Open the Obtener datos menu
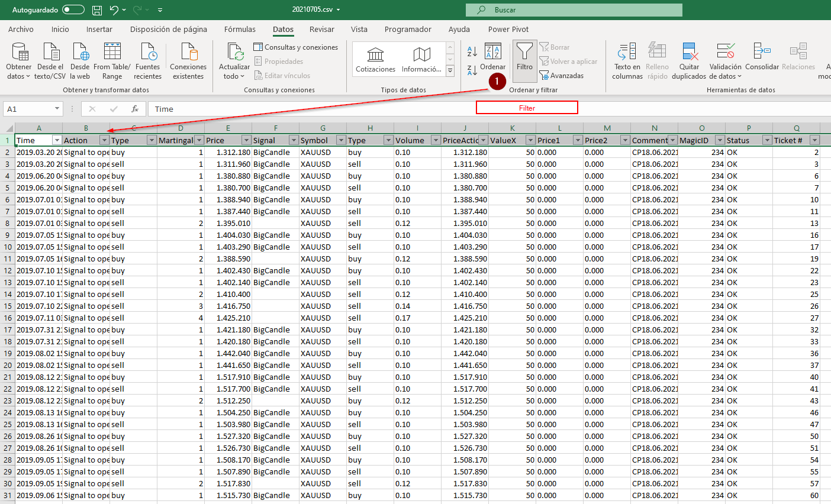 tap(18, 61)
